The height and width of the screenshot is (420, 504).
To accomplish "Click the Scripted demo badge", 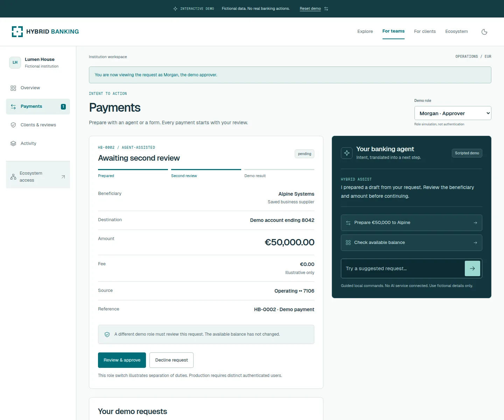I will pos(467,153).
